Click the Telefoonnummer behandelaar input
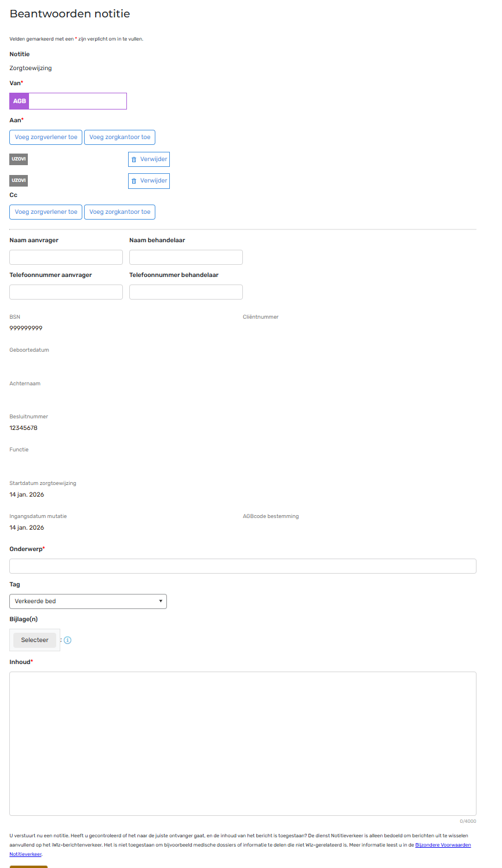The image size is (502, 868). 185,292
